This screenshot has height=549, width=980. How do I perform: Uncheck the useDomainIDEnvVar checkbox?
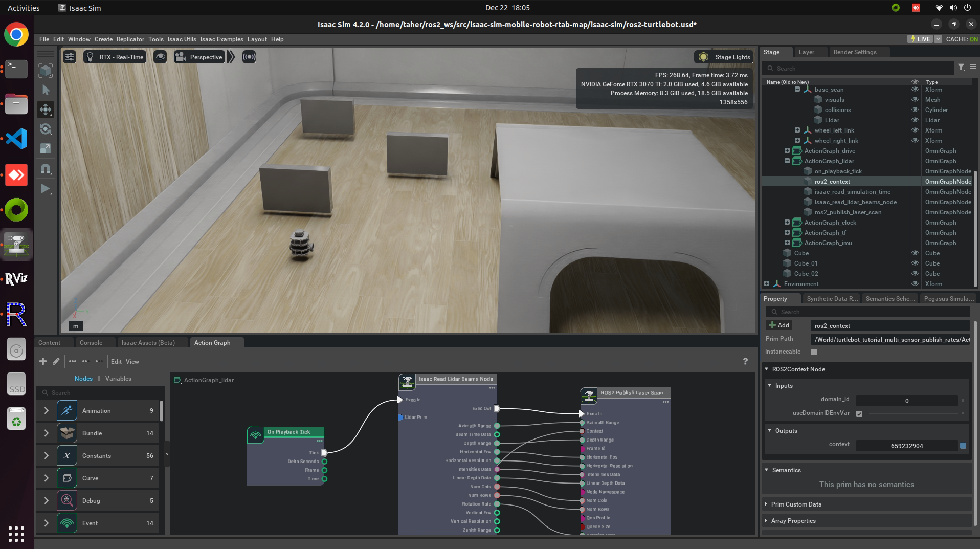(859, 413)
